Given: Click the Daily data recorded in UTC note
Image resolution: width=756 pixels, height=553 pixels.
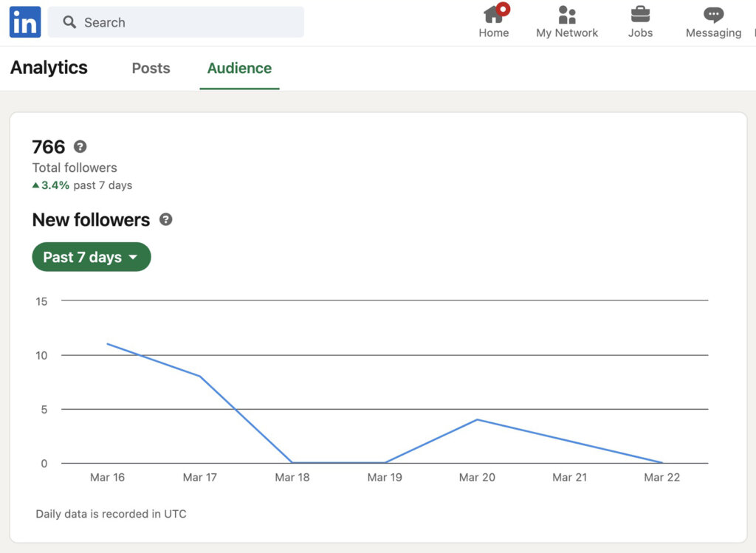Looking at the screenshot, I should [111, 514].
